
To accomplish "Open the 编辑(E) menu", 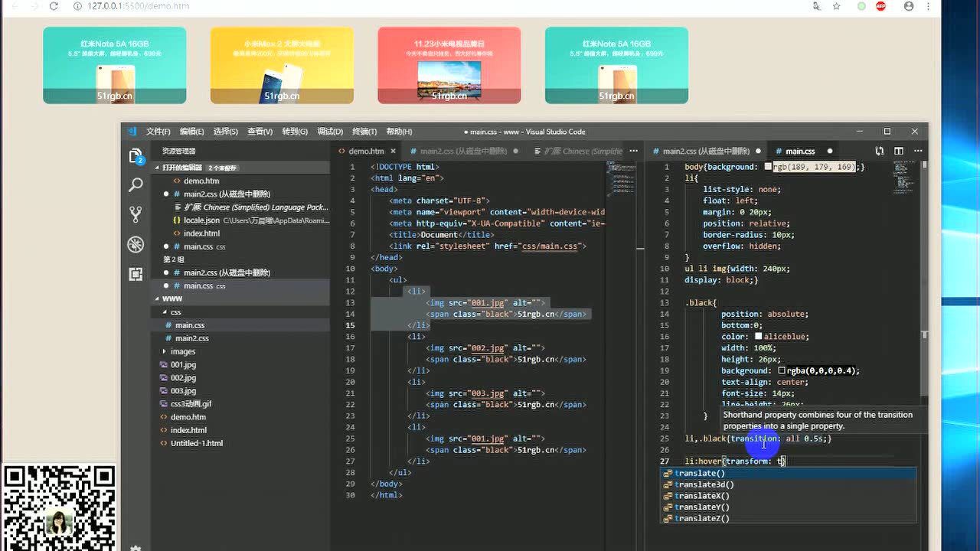I will (191, 132).
